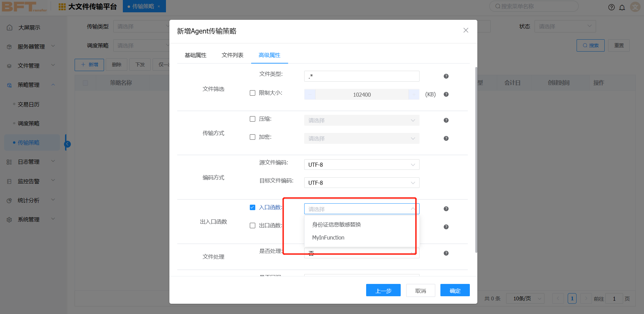This screenshot has height=314, width=644.
Task: Click the app grid icon beside 大文件传输平台
Action: (62, 6)
